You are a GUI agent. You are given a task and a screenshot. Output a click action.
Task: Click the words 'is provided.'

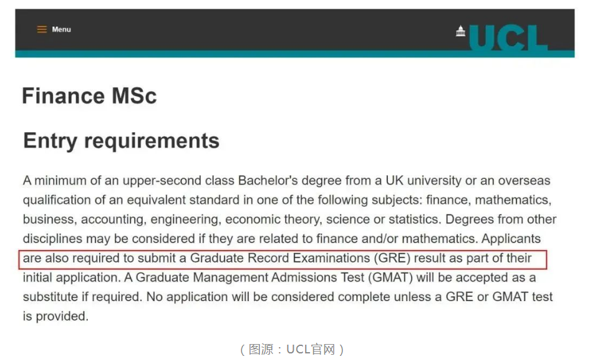pyautogui.click(x=56, y=316)
